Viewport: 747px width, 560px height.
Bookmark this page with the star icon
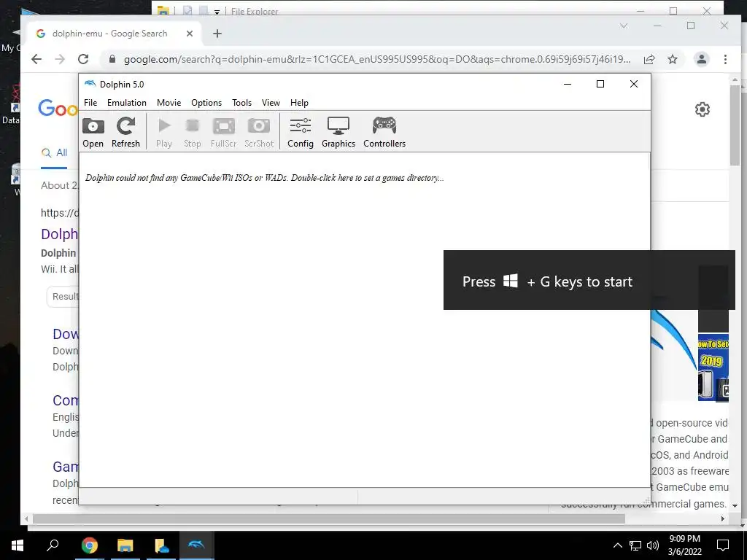tap(673, 59)
